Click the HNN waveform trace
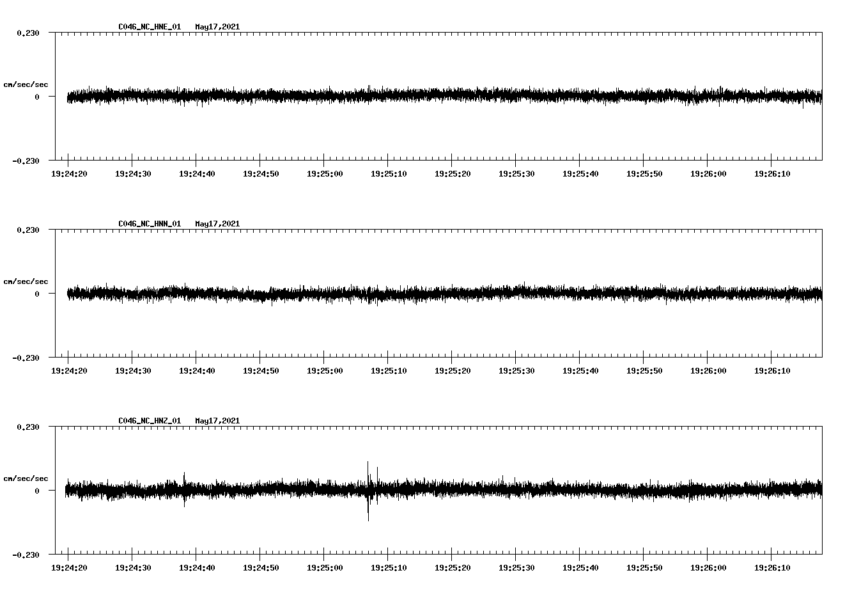Screen dimensions: 868x591 tap(384, 294)
